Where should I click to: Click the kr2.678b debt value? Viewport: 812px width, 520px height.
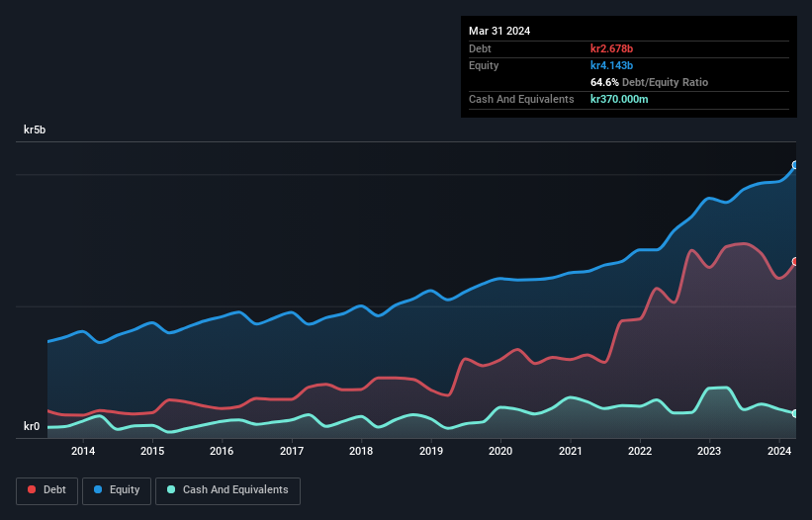(611, 48)
